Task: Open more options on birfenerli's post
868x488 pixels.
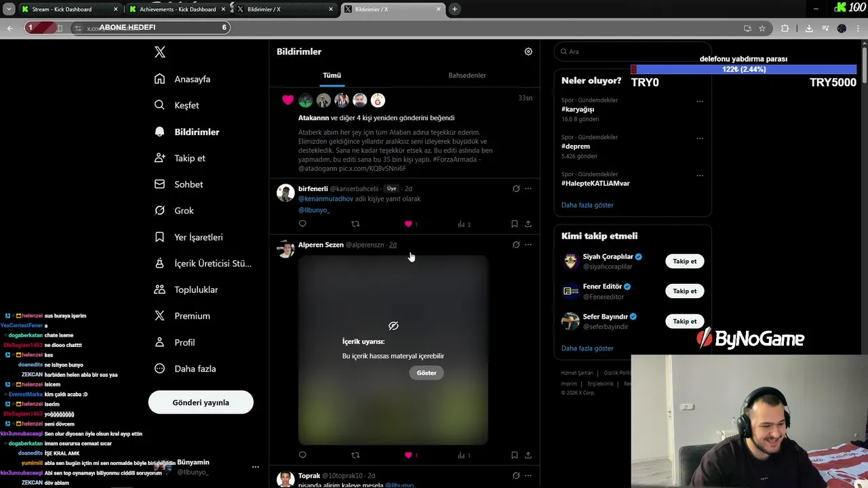Action: click(528, 188)
